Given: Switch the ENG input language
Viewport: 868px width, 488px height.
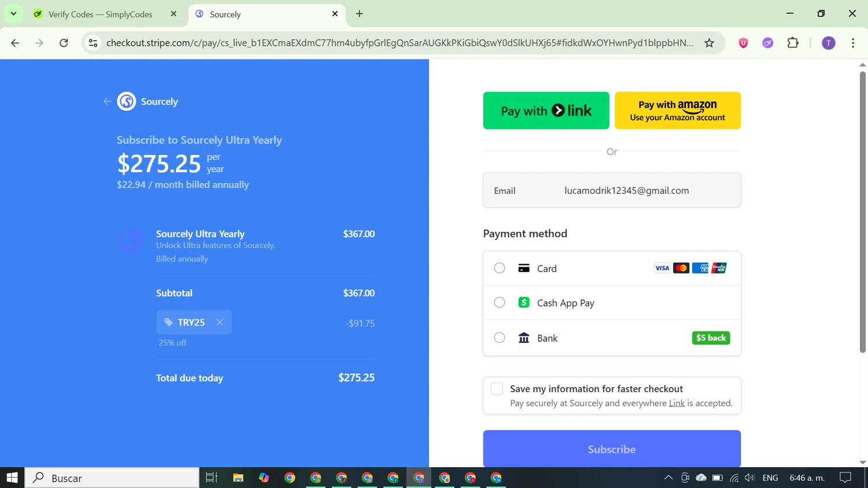Looking at the screenshot, I should click(x=770, y=478).
